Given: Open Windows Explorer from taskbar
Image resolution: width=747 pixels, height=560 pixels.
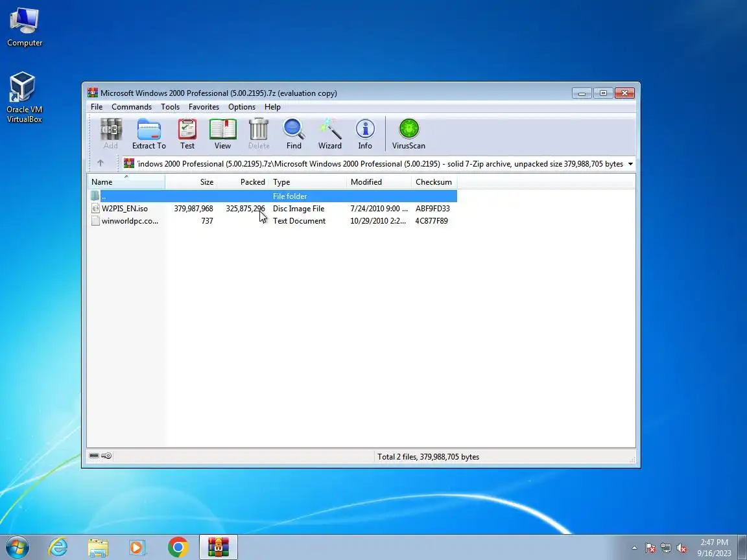Looking at the screenshot, I should click(98, 547).
